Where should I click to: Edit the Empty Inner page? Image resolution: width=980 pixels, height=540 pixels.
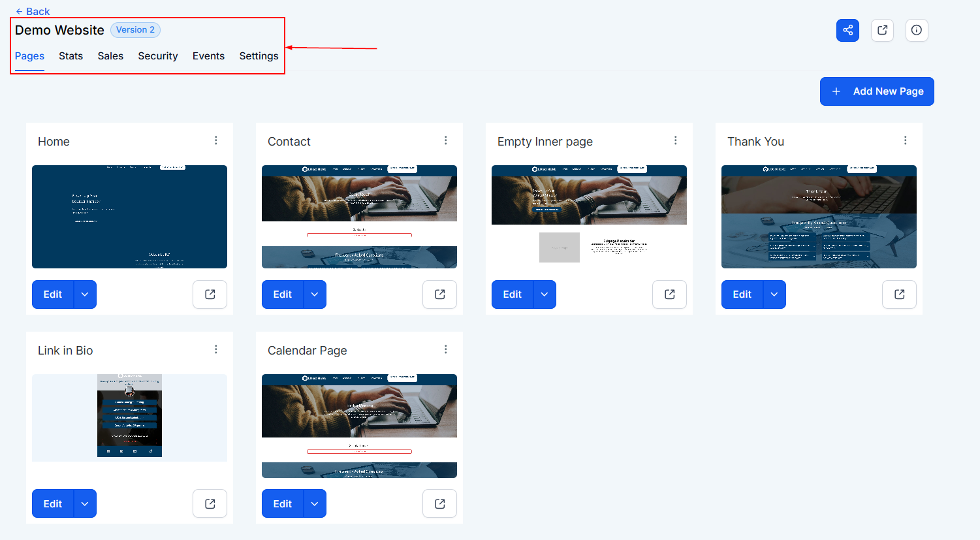513,294
